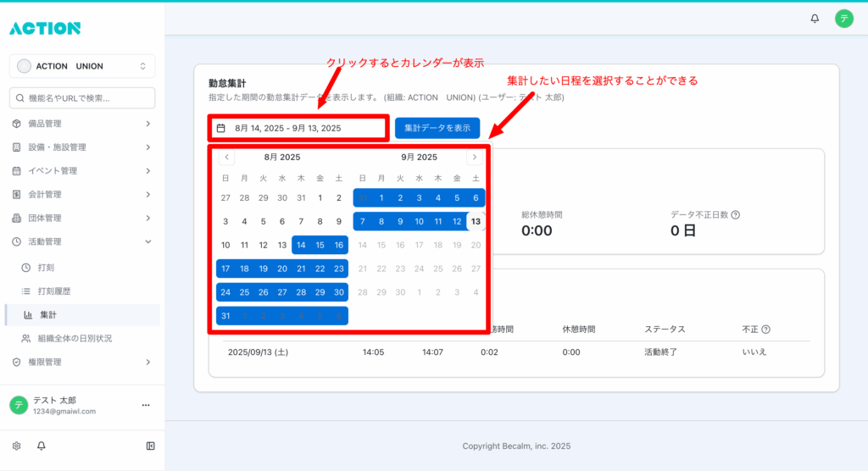Select August 14 in the calendar
The height and width of the screenshot is (471, 868).
[301, 245]
